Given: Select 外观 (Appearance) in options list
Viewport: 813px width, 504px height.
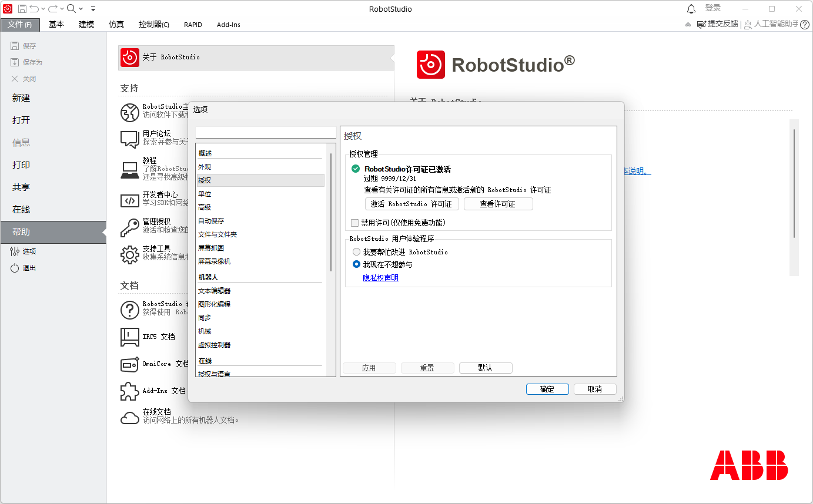Looking at the screenshot, I should [x=260, y=167].
